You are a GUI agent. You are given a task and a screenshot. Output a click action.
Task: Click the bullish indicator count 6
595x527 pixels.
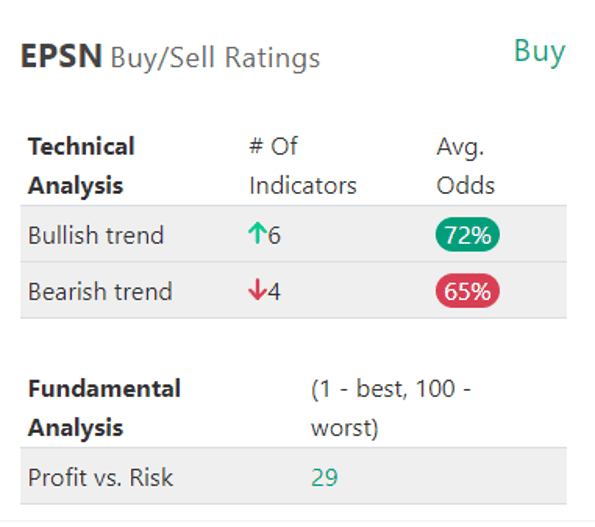pos(274,236)
